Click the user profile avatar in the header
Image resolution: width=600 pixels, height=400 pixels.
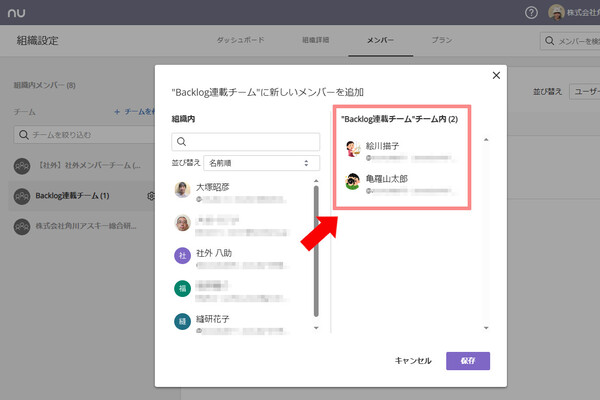pyautogui.click(x=556, y=13)
